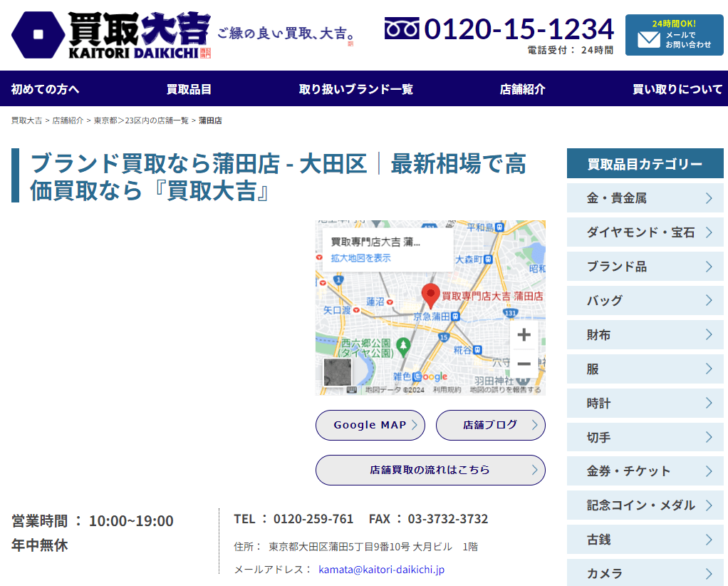The width and height of the screenshot is (728, 586).
Task: Click the Google MAP button
Action: pos(370,425)
